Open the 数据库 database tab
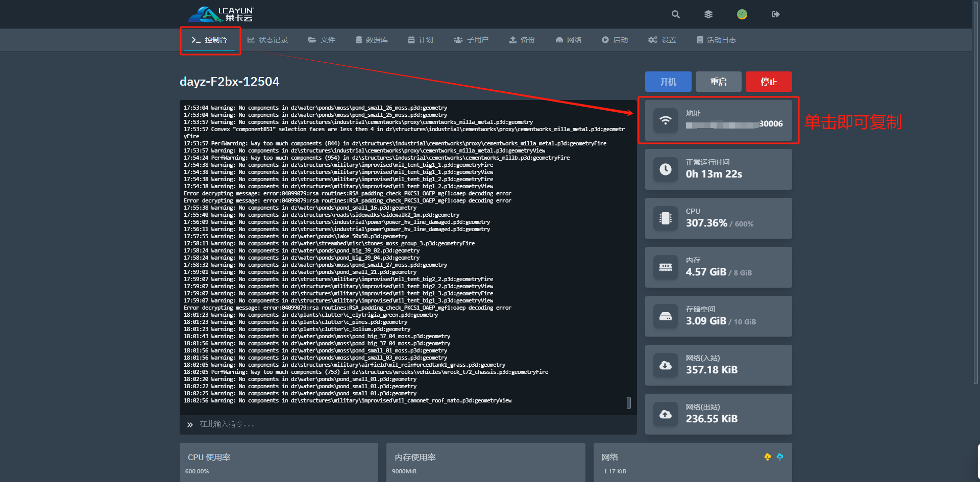 click(372, 40)
